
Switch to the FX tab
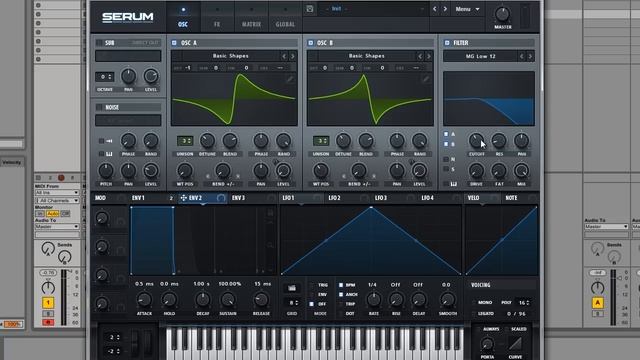217,17
